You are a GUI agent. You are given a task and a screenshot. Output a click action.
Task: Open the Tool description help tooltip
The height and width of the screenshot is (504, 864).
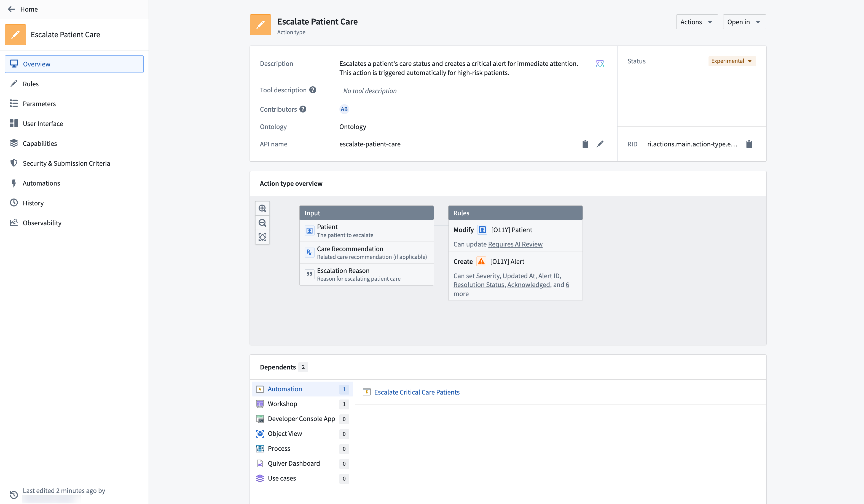tap(313, 90)
